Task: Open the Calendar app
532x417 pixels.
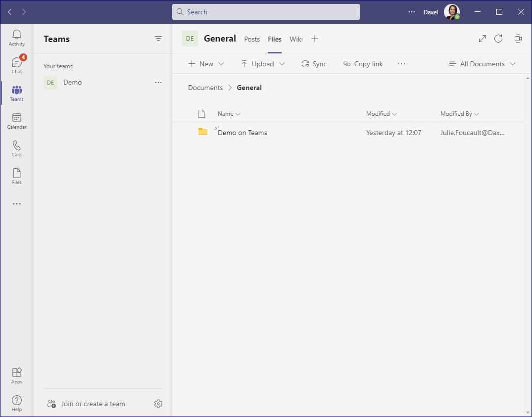Action: (x=17, y=121)
